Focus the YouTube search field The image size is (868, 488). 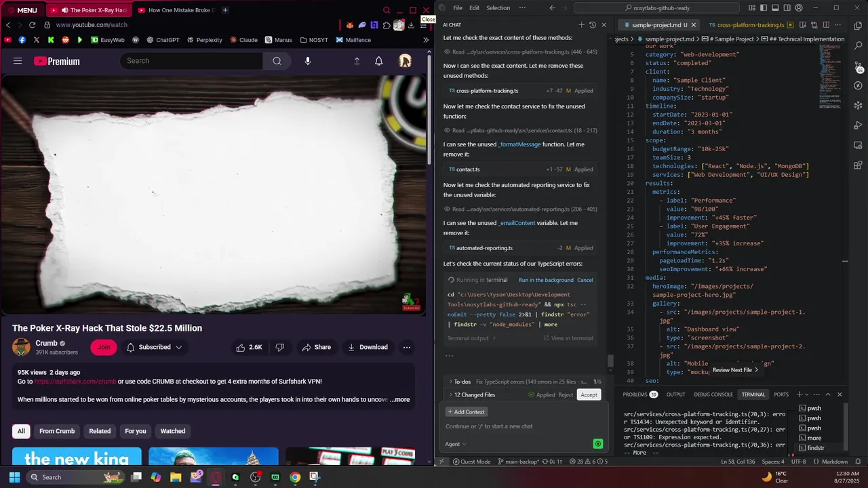(192, 61)
